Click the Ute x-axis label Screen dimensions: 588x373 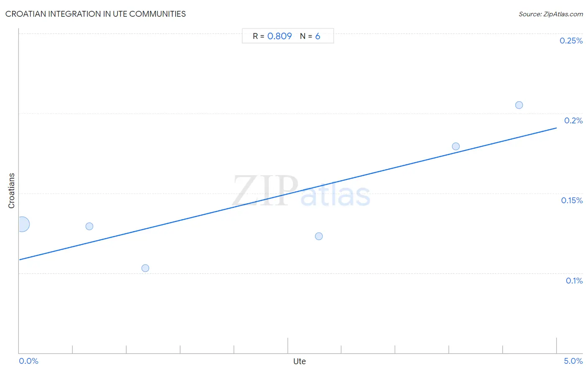click(299, 361)
